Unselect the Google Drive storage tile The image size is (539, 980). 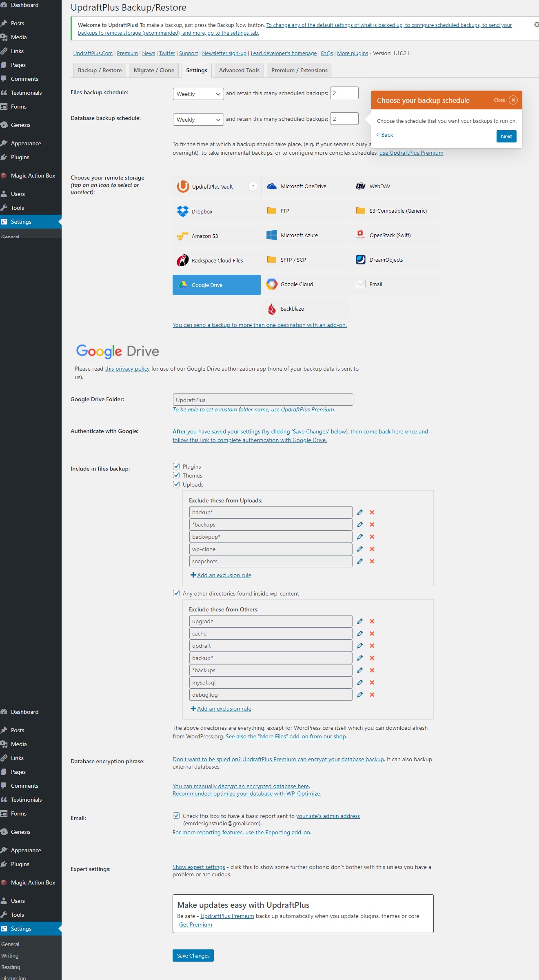217,285
